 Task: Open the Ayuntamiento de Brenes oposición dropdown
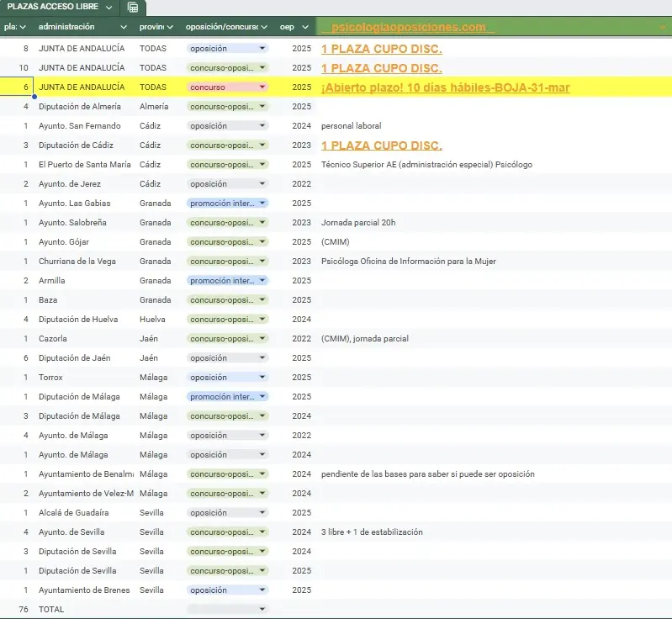(x=262, y=590)
